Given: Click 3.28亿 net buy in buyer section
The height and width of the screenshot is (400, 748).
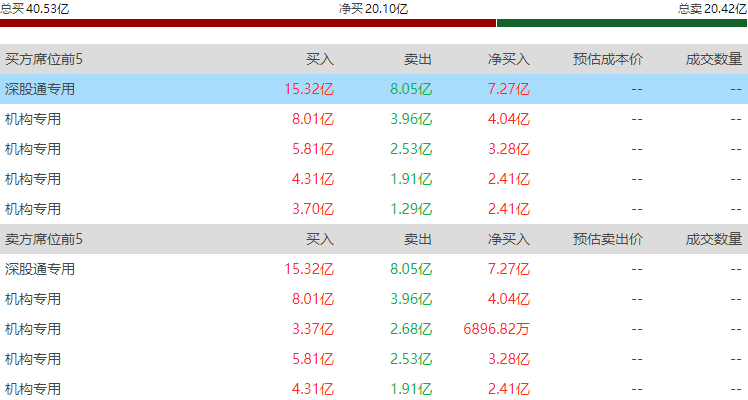Looking at the screenshot, I should tap(509, 149).
